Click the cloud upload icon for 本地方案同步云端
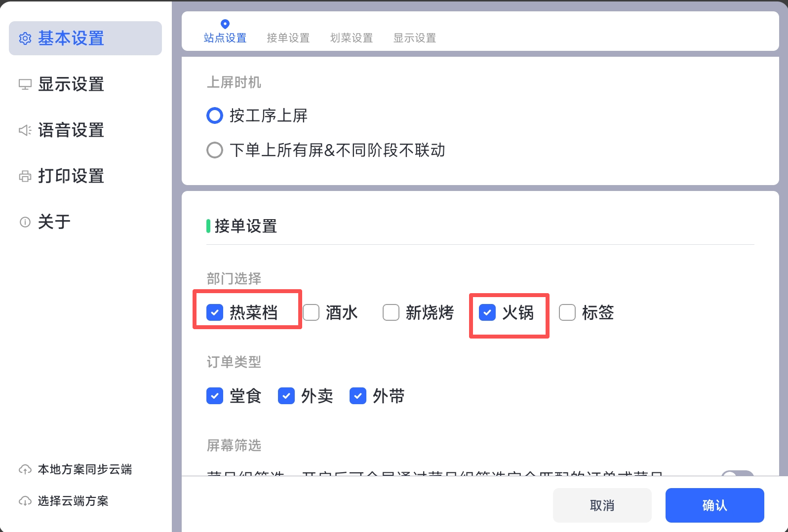 (25, 469)
